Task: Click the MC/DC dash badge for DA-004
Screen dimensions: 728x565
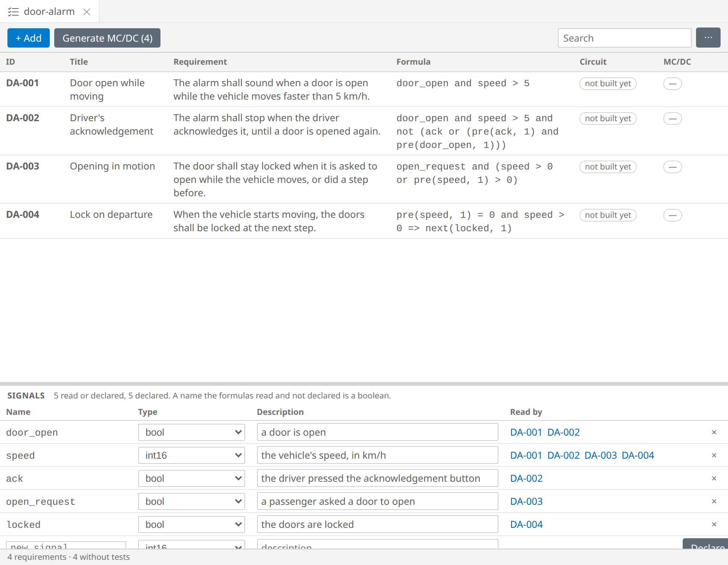Action: [x=672, y=215]
